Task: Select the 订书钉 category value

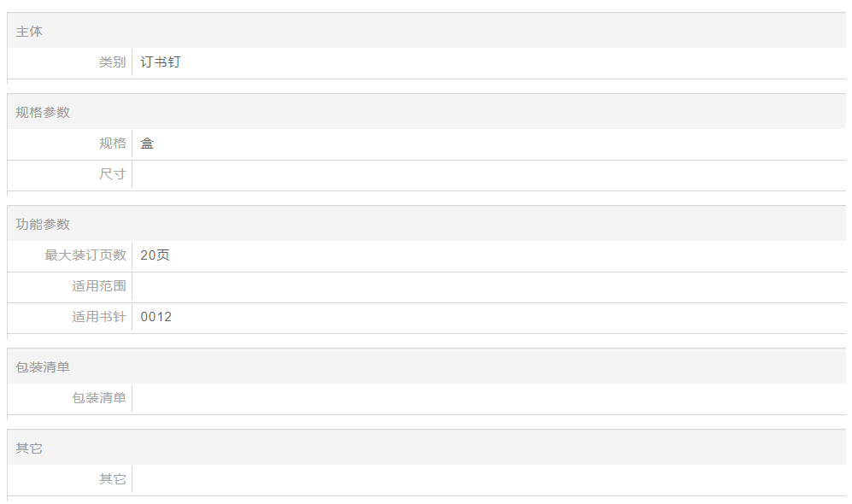Action: pyautogui.click(x=161, y=62)
